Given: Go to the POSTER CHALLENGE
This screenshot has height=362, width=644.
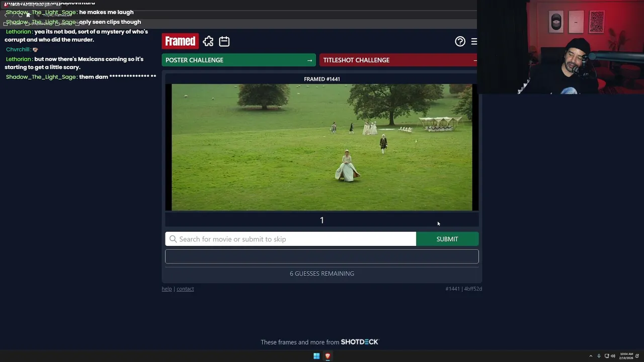Looking at the screenshot, I should [x=238, y=60].
